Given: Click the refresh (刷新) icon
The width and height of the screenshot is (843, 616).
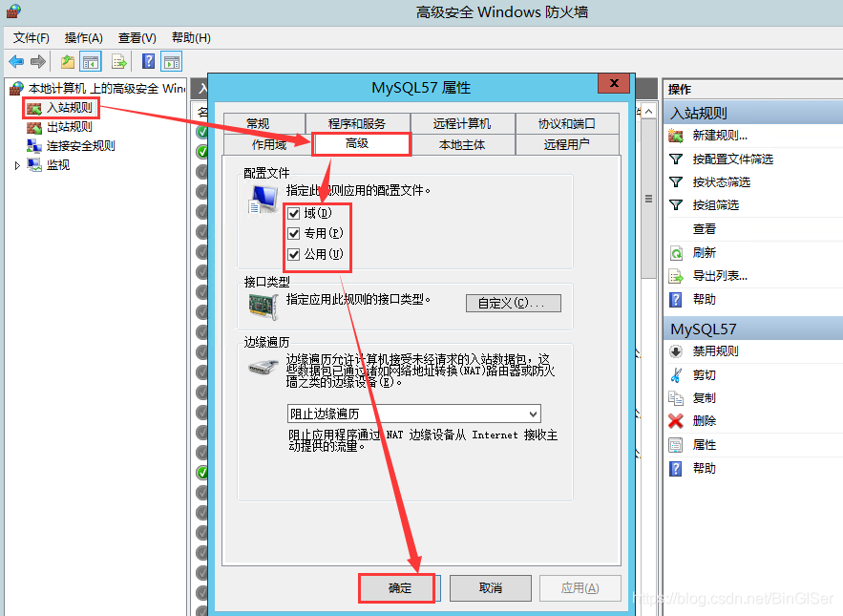Looking at the screenshot, I should pos(676,253).
